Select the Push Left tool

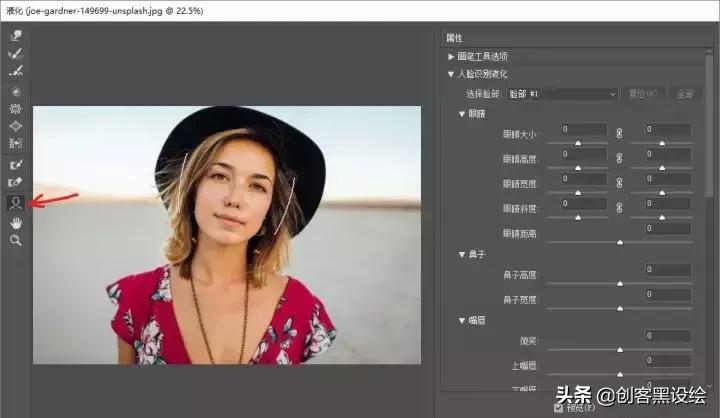point(16,143)
